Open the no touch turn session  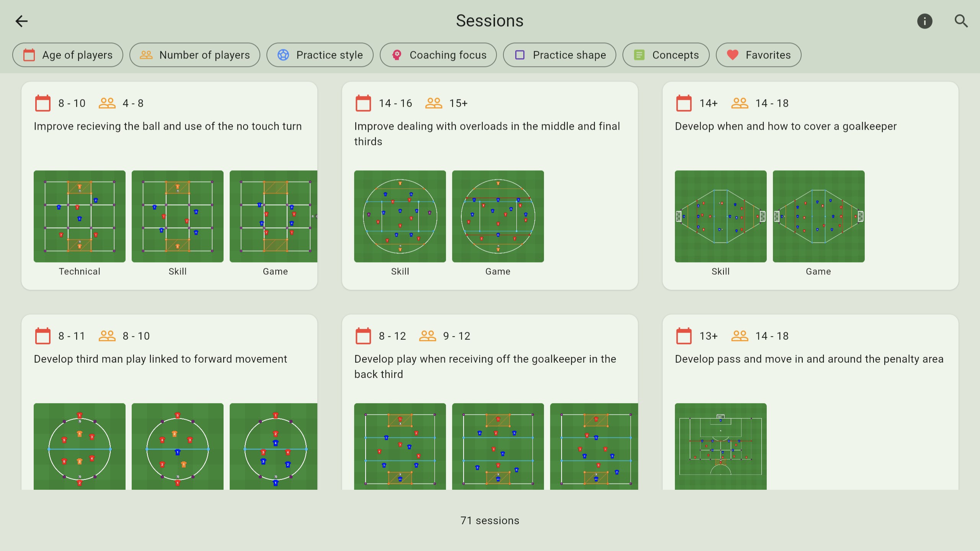(168, 126)
